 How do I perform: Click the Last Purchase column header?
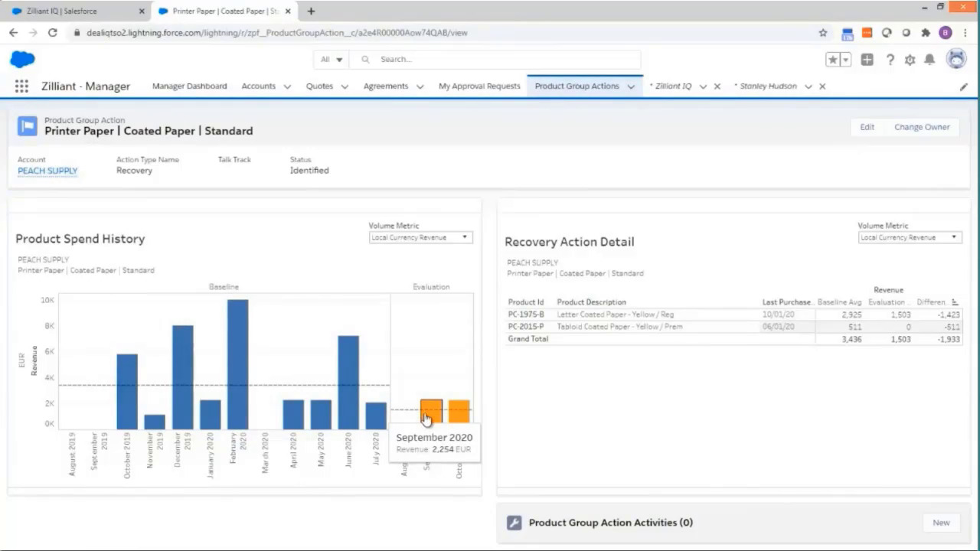click(x=787, y=302)
